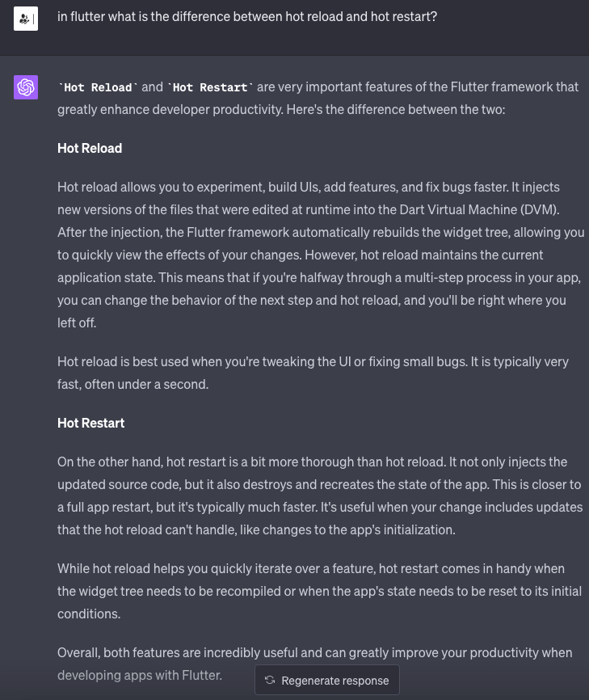Click the bold Hot Reload heading
This screenshot has height=700, width=589.
pos(90,148)
